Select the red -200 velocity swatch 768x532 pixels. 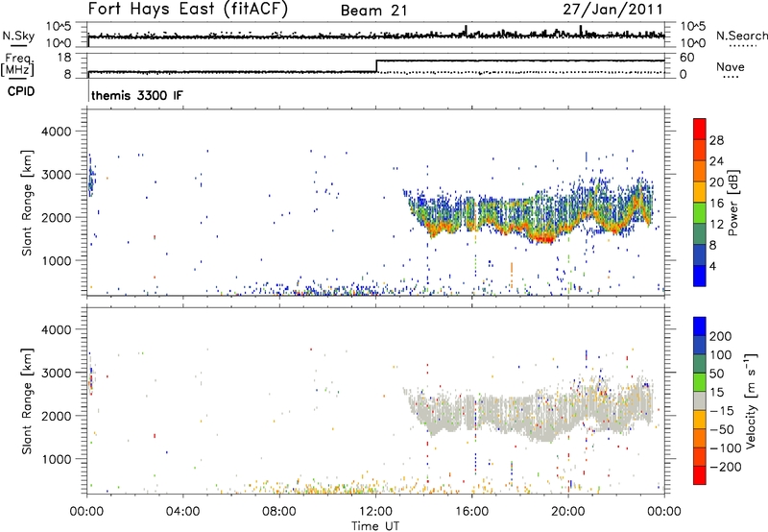pyautogui.click(x=700, y=475)
